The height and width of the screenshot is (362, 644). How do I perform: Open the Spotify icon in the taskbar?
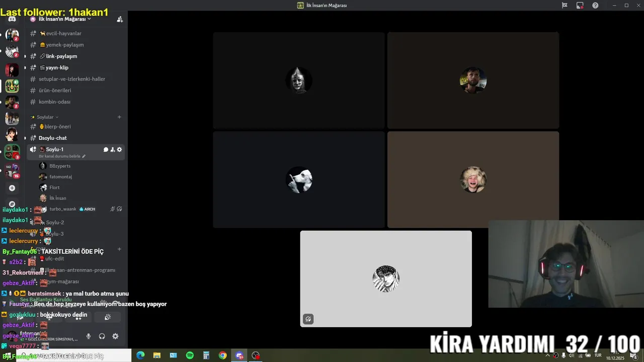(190, 355)
